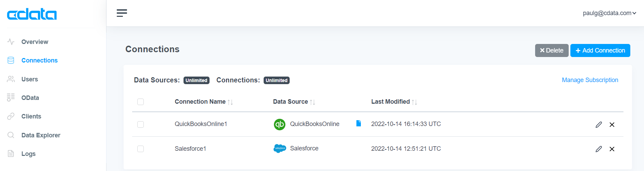The width and height of the screenshot is (644, 171).
Task: Edit the Salesforce1 connection with pencil icon
Action: point(598,149)
